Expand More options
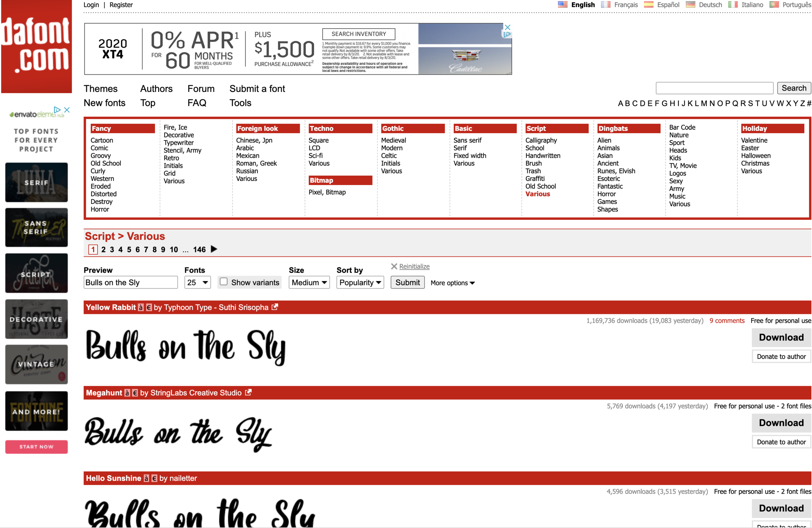812x528 pixels. pos(452,283)
